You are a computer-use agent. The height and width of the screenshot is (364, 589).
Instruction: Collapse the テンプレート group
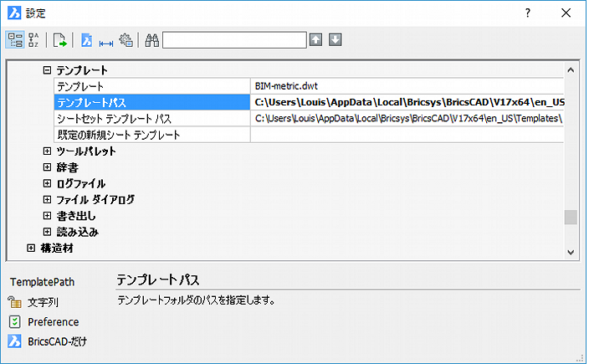47,69
